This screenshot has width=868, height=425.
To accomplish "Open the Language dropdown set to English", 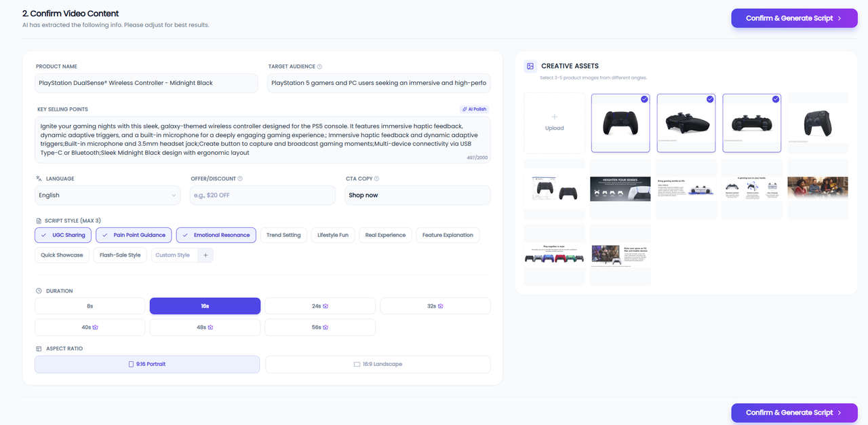I will [x=107, y=196].
